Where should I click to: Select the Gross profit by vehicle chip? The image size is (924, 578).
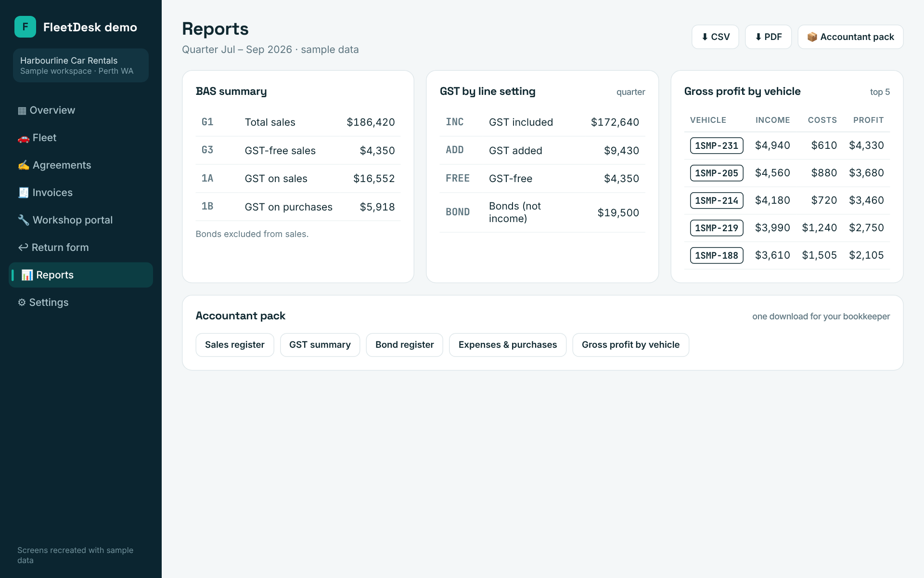[631, 345]
